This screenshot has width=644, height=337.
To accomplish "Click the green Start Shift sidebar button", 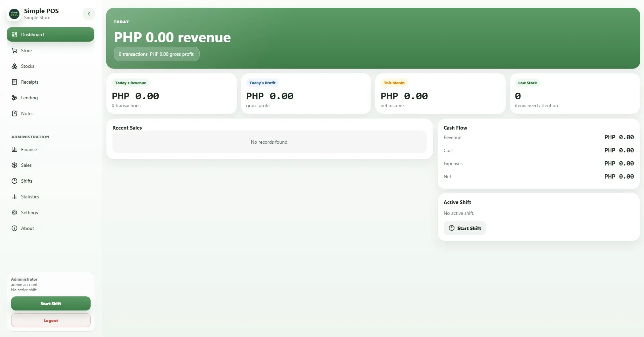I will (51, 303).
